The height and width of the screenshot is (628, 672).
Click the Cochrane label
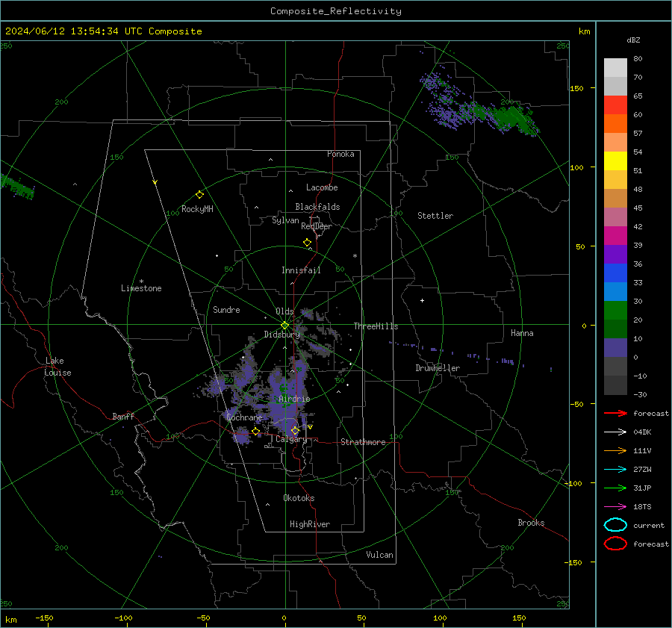click(244, 417)
